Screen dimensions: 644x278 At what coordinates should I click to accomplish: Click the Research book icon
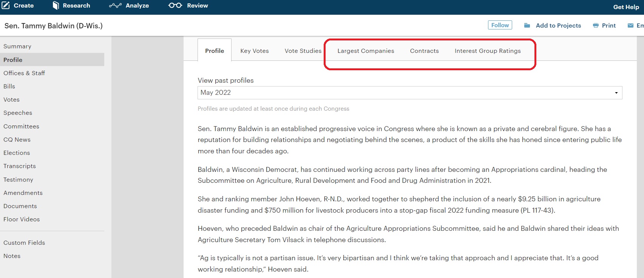click(x=56, y=5)
